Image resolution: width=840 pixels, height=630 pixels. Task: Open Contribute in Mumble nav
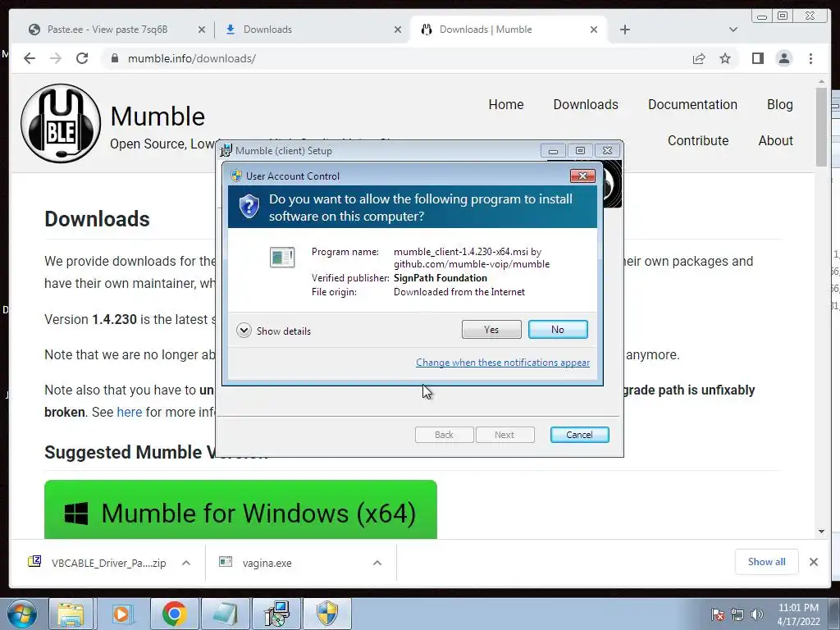point(697,140)
